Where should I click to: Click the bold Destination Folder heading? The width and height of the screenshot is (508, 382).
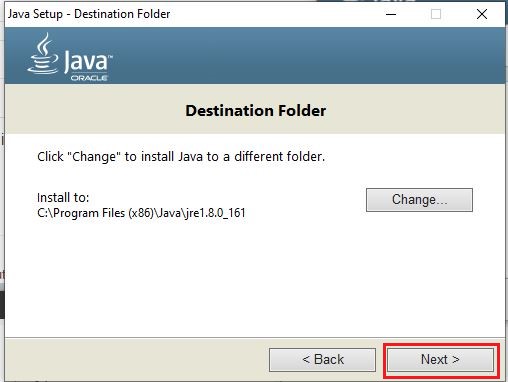(256, 111)
